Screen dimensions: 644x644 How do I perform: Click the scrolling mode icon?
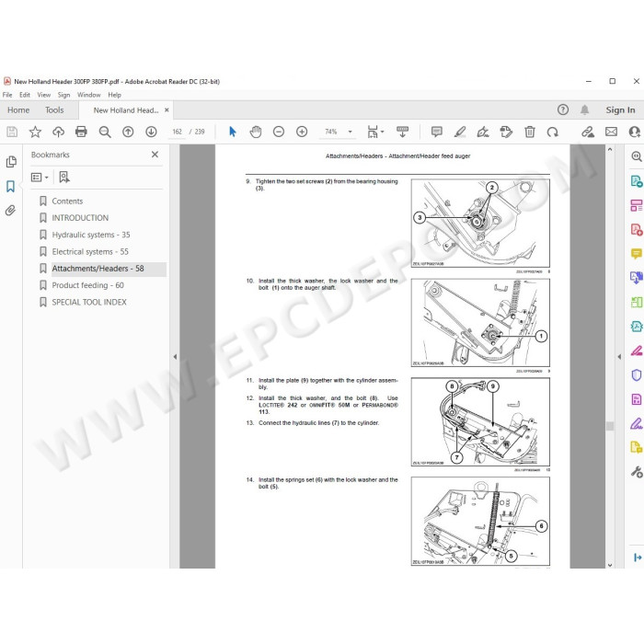402,132
